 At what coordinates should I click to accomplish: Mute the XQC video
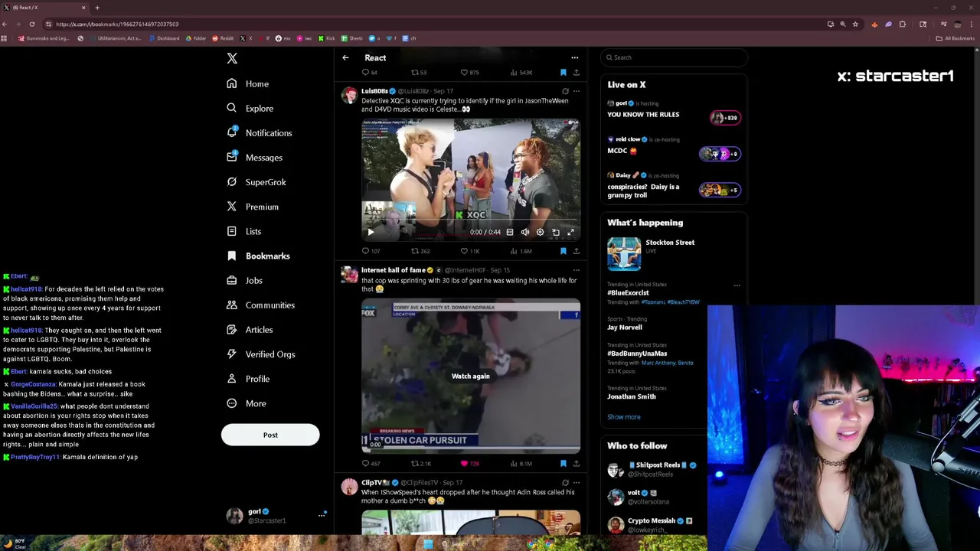525,232
